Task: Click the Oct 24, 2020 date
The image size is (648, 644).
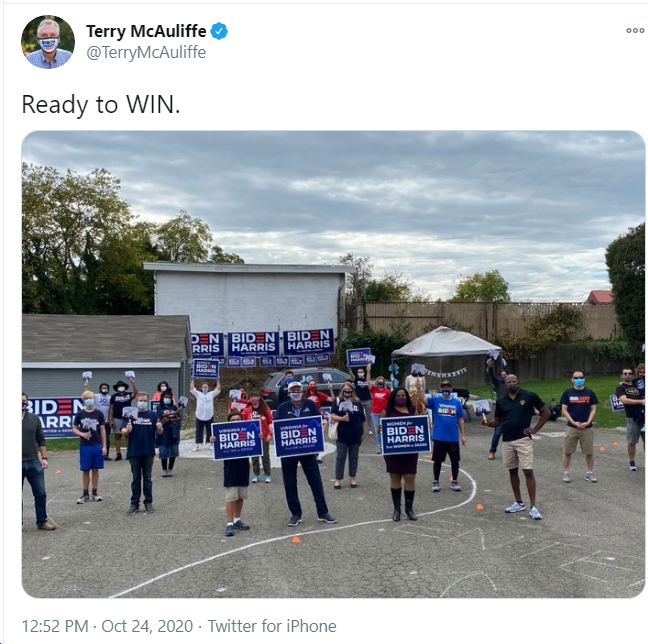Action: [147, 626]
